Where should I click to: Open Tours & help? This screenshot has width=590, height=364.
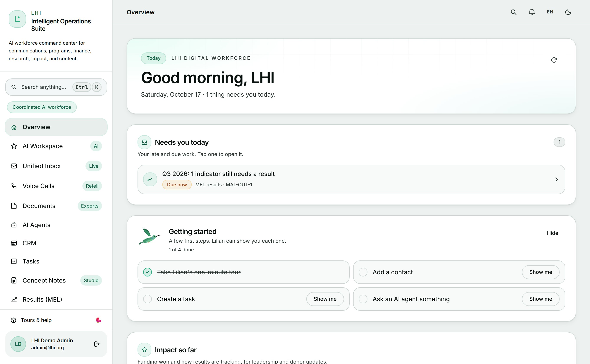click(56, 320)
